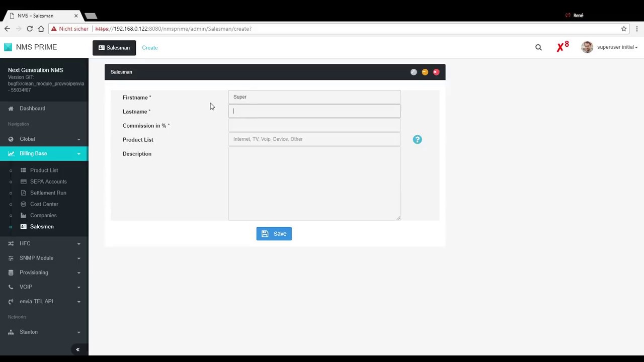
Task: Click the Billing Base chart icon
Action: 11,154
